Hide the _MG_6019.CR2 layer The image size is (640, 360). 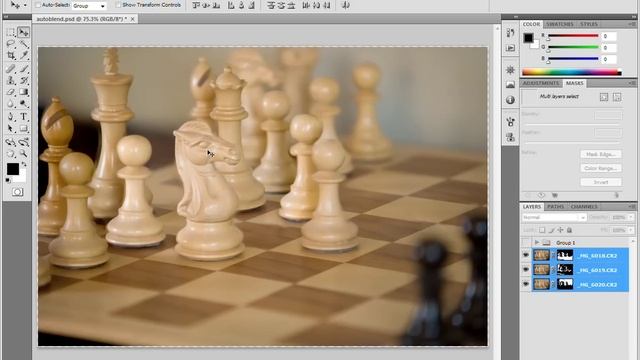(x=526, y=270)
